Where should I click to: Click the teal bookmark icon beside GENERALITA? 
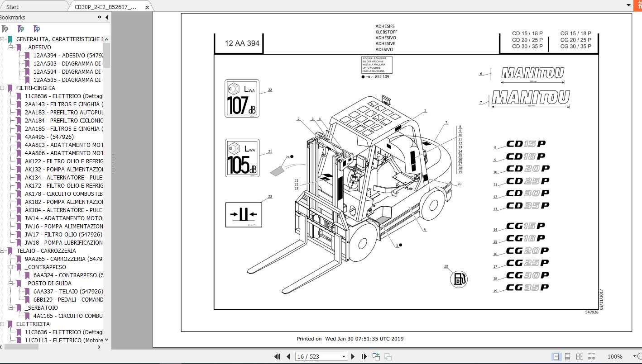10,39
